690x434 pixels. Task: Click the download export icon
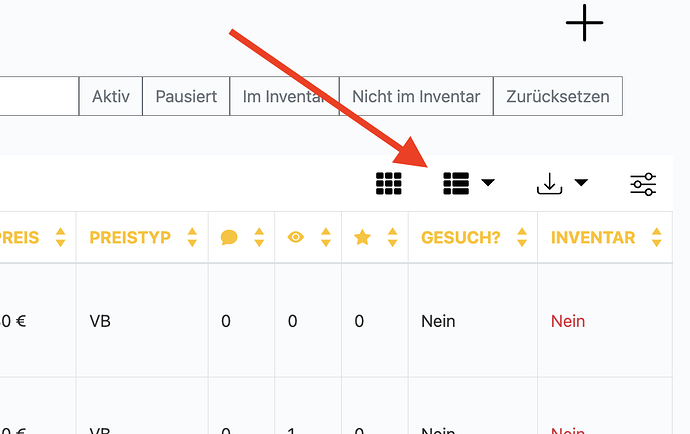tap(550, 184)
